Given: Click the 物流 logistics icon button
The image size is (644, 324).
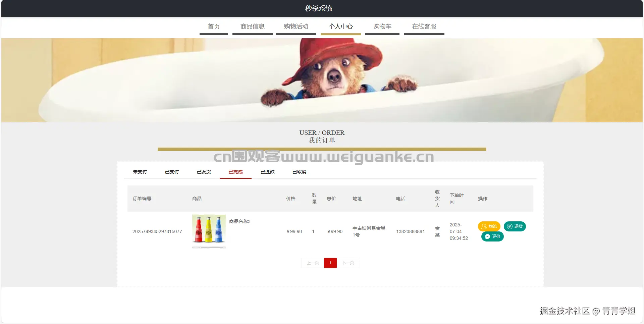Looking at the screenshot, I should (x=489, y=226).
